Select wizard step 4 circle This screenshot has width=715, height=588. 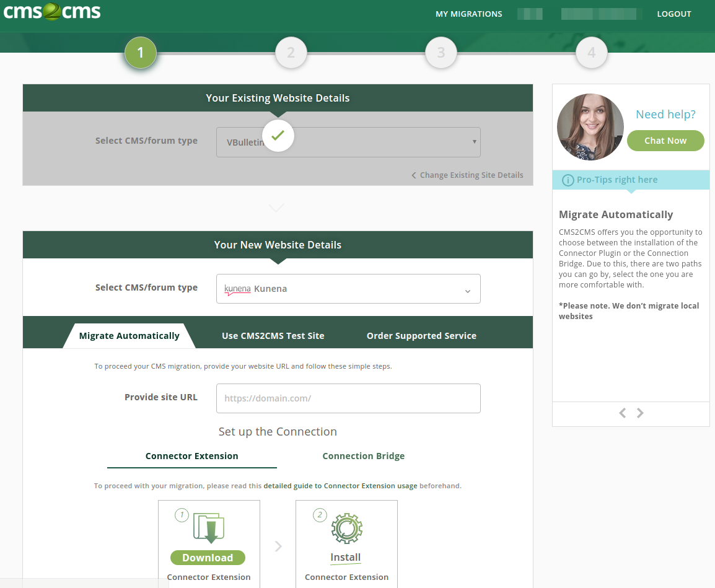tap(592, 53)
